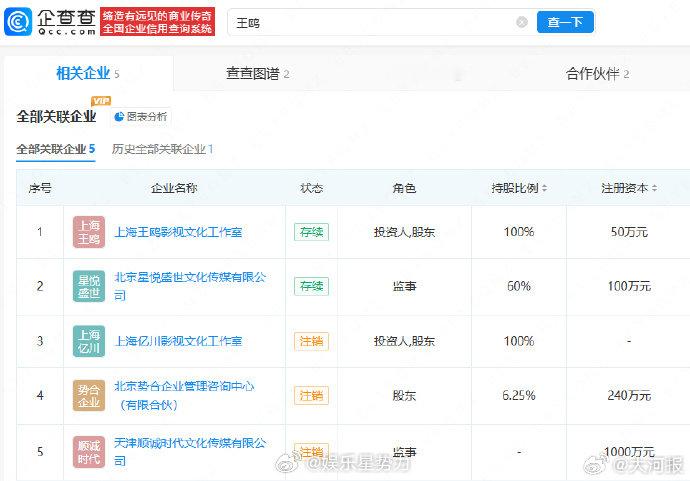This screenshot has width=690, height=481.
Task: Open 天津顺诚时代文化传媒有限公司 link
Action: (x=190, y=452)
